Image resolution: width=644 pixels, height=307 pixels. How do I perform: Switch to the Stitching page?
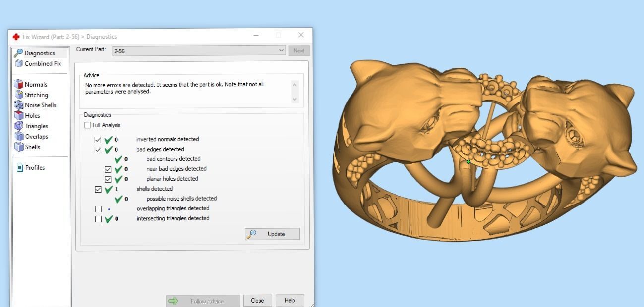[36, 95]
